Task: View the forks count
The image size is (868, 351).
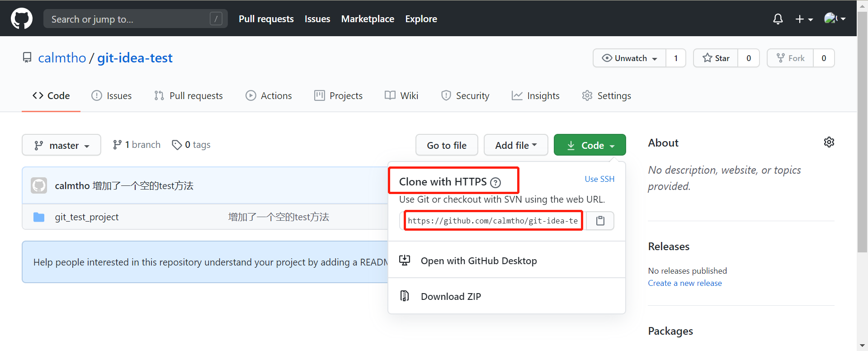Action: (x=824, y=58)
